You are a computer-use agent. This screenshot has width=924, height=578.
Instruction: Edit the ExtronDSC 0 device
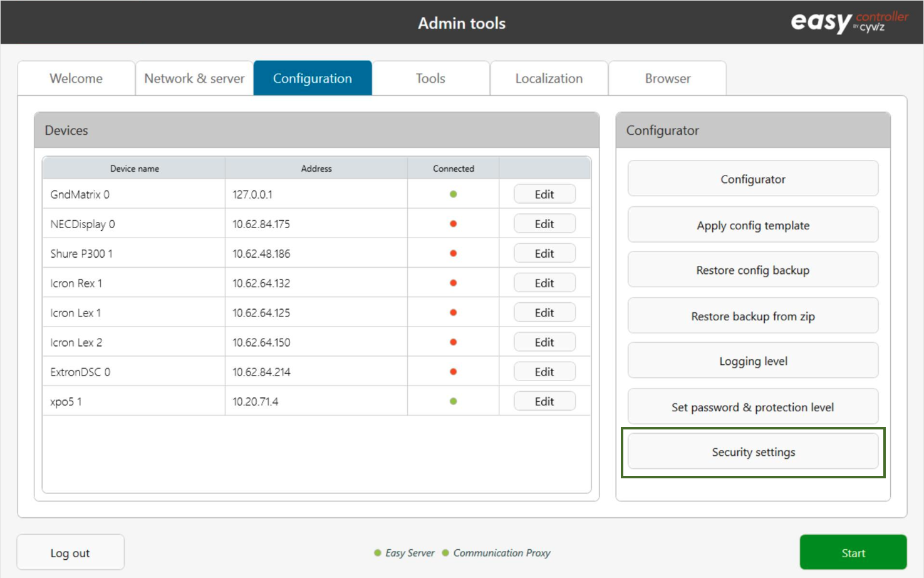tap(544, 372)
